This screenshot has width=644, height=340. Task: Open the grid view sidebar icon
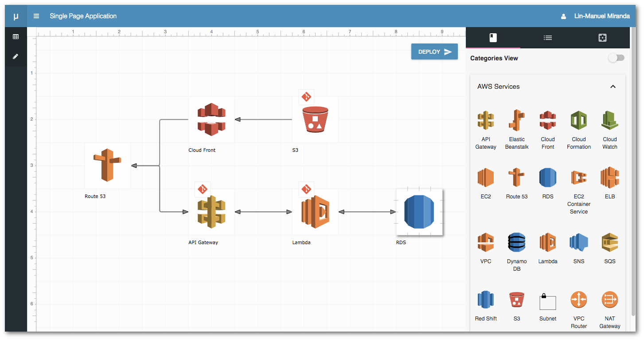click(x=16, y=37)
